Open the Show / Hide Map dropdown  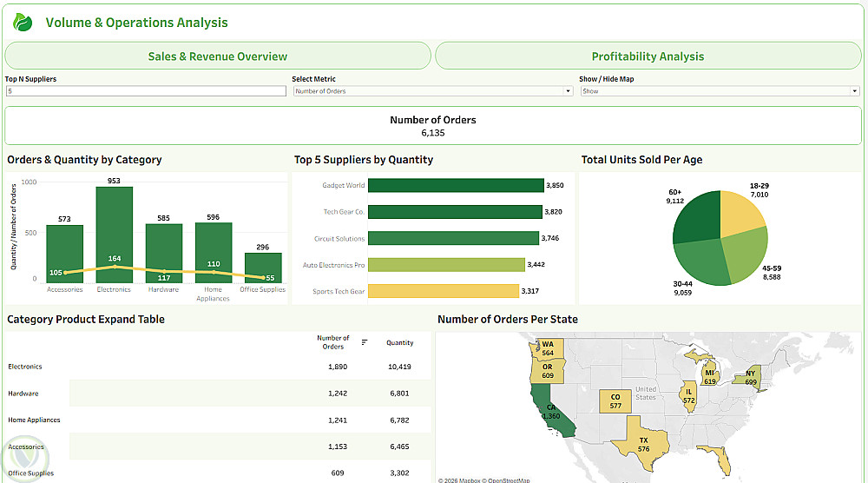pos(720,91)
